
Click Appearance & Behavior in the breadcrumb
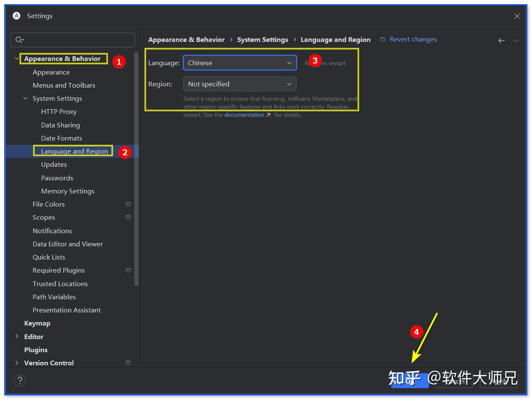(186, 40)
